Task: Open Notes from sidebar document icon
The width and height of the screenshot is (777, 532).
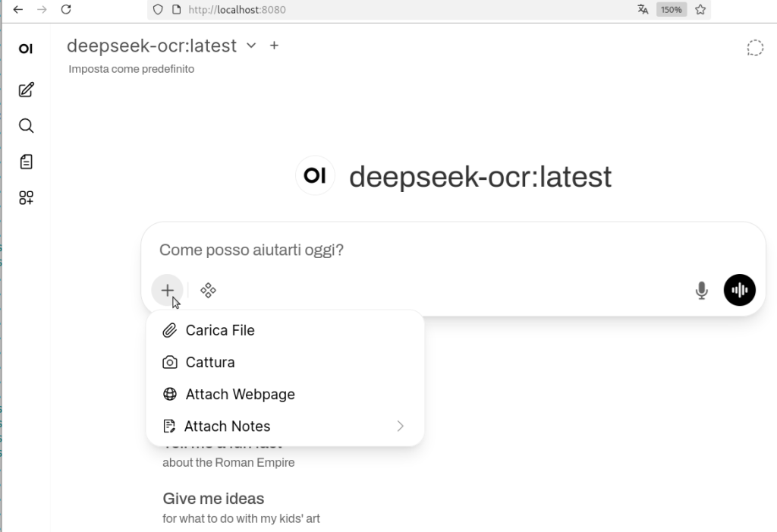Action: (27, 162)
